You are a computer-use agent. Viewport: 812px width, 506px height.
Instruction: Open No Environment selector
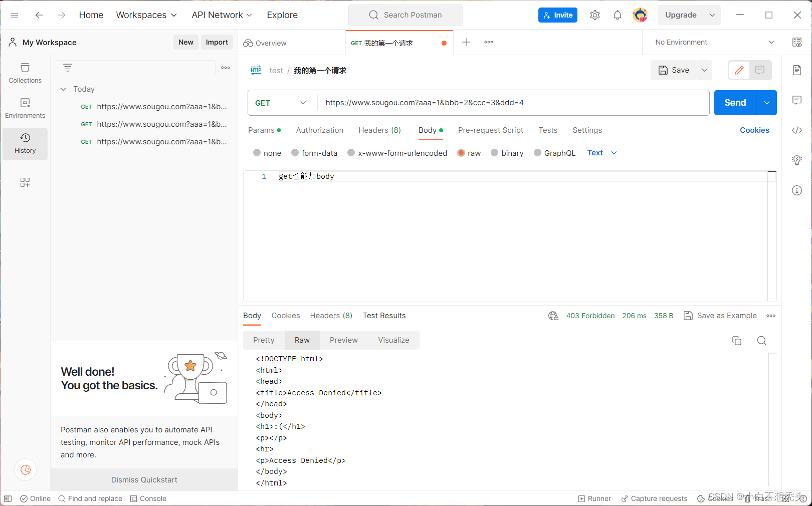pyautogui.click(x=714, y=42)
